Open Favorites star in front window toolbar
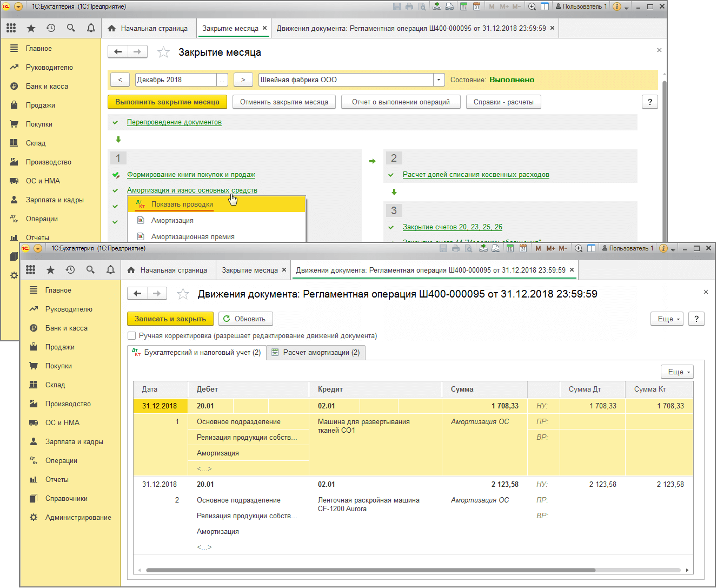The width and height of the screenshot is (717, 588). pos(50,270)
